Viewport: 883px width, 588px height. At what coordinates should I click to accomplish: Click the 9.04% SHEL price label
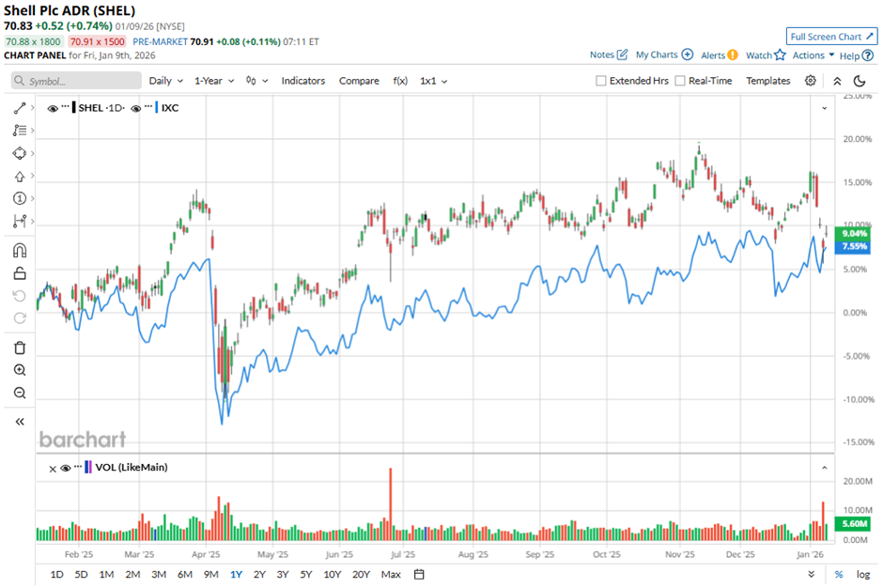(854, 233)
